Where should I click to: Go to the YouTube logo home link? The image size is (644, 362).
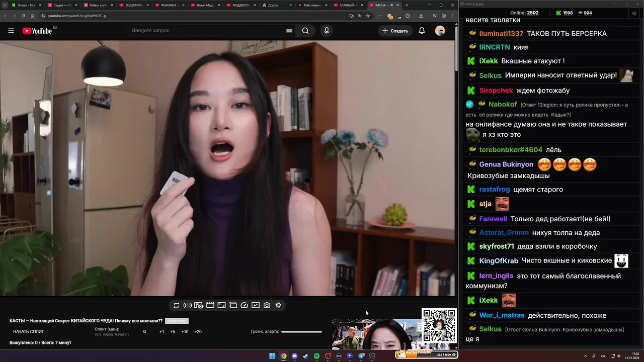pyautogui.click(x=37, y=31)
